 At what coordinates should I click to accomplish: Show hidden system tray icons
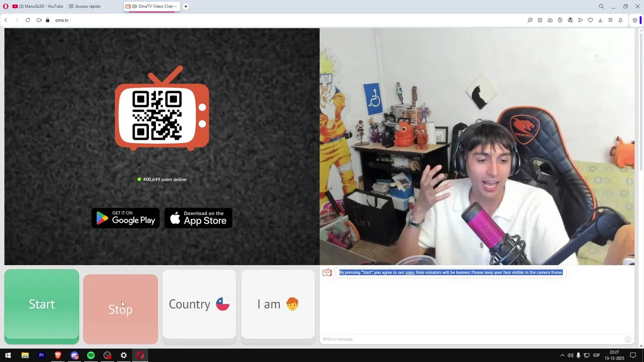point(562,355)
